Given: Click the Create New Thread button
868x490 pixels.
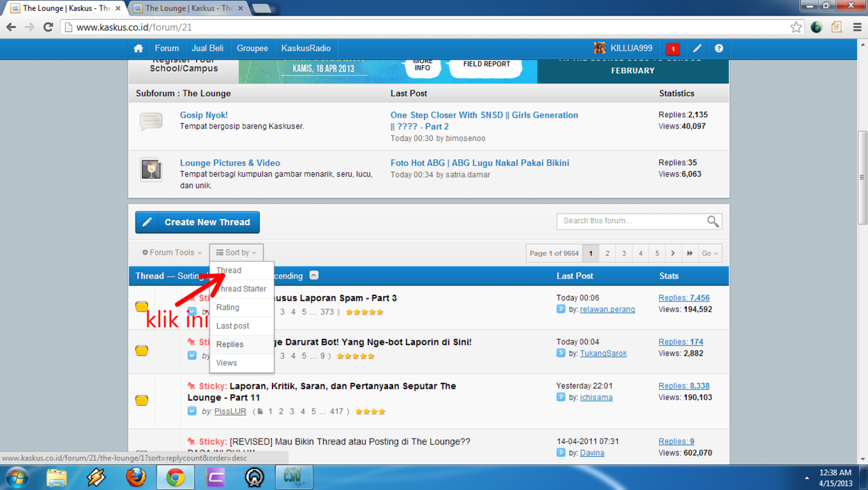Looking at the screenshot, I should tap(197, 222).
